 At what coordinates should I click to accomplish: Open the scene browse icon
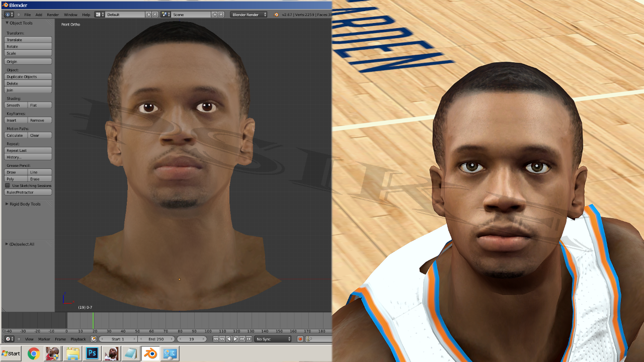tap(166, 15)
